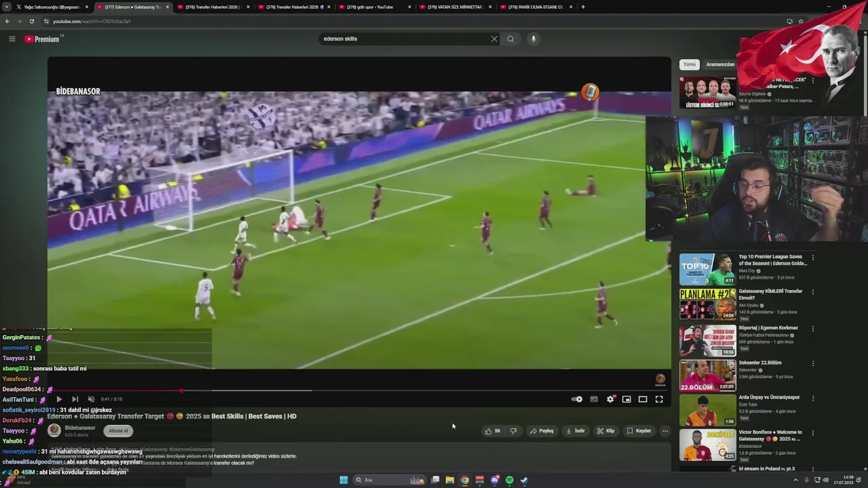Click the channel logo watermark in video corner
The width and height of the screenshot is (868, 488).
660,380
